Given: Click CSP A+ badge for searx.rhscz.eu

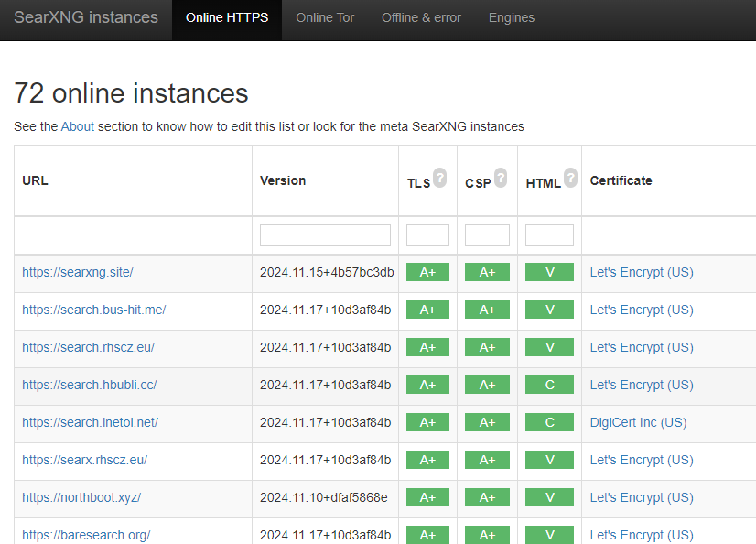Looking at the screenshot, I should click(487, 460).
